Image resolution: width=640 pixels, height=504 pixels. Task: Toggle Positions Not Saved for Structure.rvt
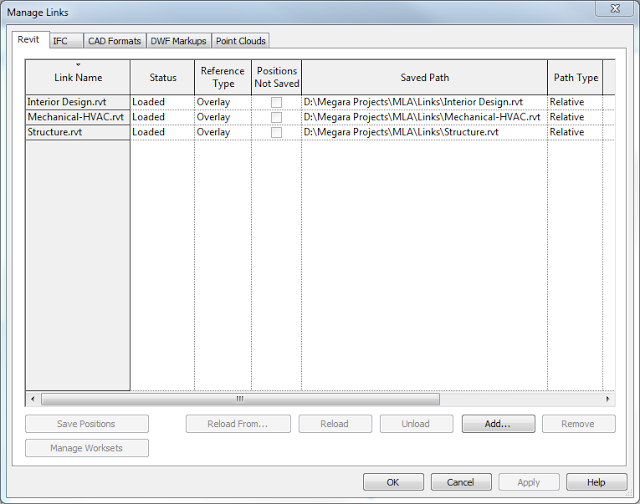click(x=276, y=133)
